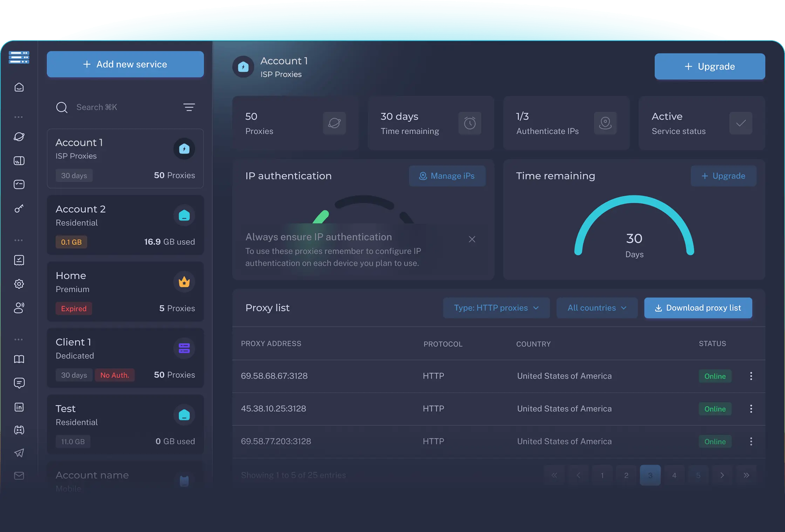785x532 pixels.
Task: Click the planet proxies icon in sidebar
Action: [x=19, y=137]
